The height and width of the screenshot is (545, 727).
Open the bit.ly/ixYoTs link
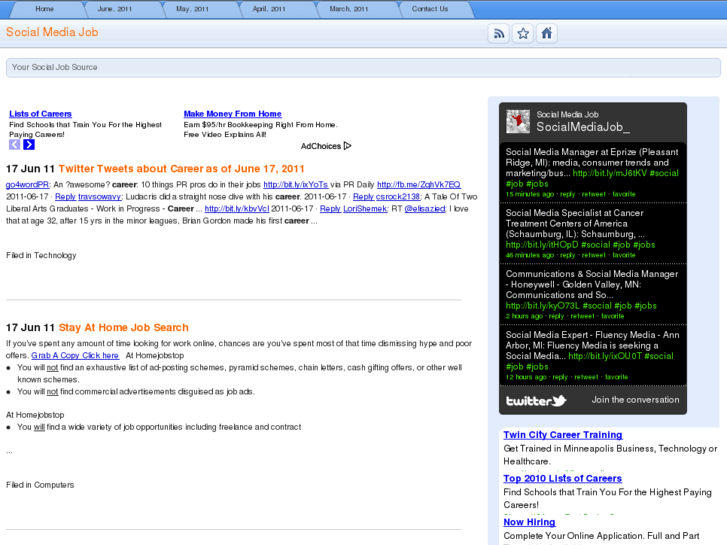click(x=295, y=185)
